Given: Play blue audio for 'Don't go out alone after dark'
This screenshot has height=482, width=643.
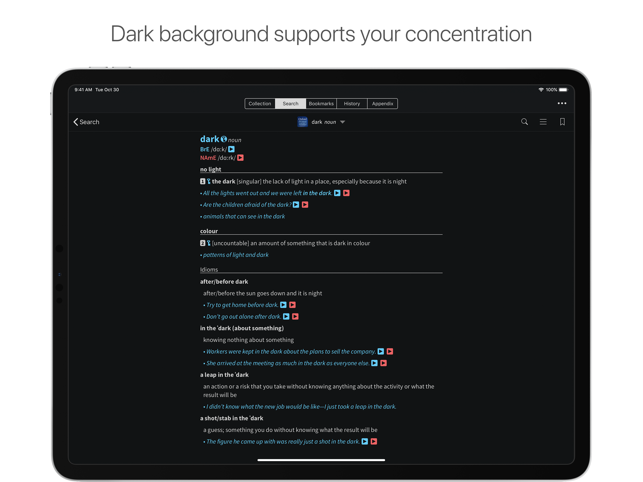Looking at the screenshot, I should [286, 317].
